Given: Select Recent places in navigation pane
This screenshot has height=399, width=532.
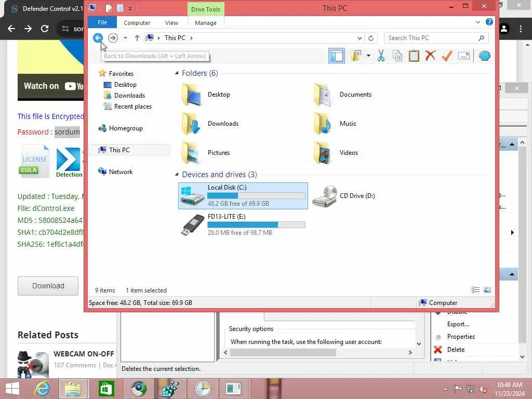Looking at the screenshot, I should [132, 106].
